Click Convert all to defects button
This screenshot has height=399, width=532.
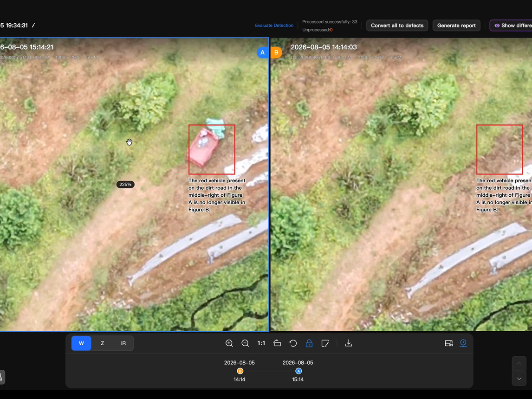(x=397, y=26)
